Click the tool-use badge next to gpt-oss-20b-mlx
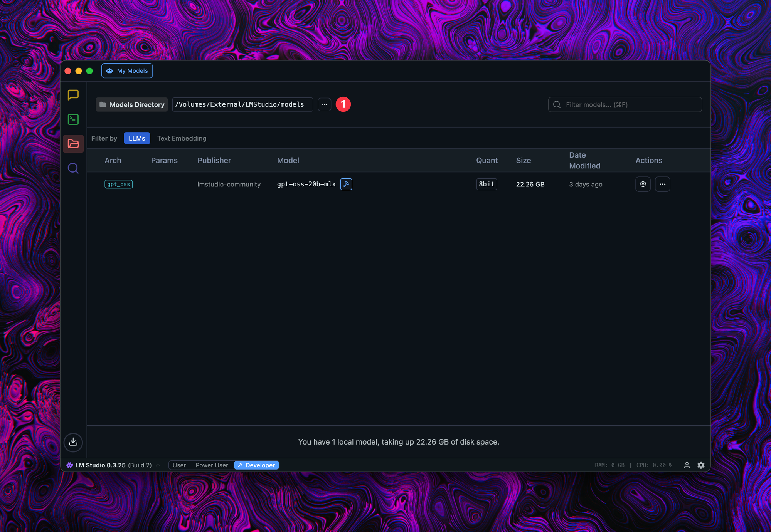This screenshot has width=771, height=532. coord(346,184)
